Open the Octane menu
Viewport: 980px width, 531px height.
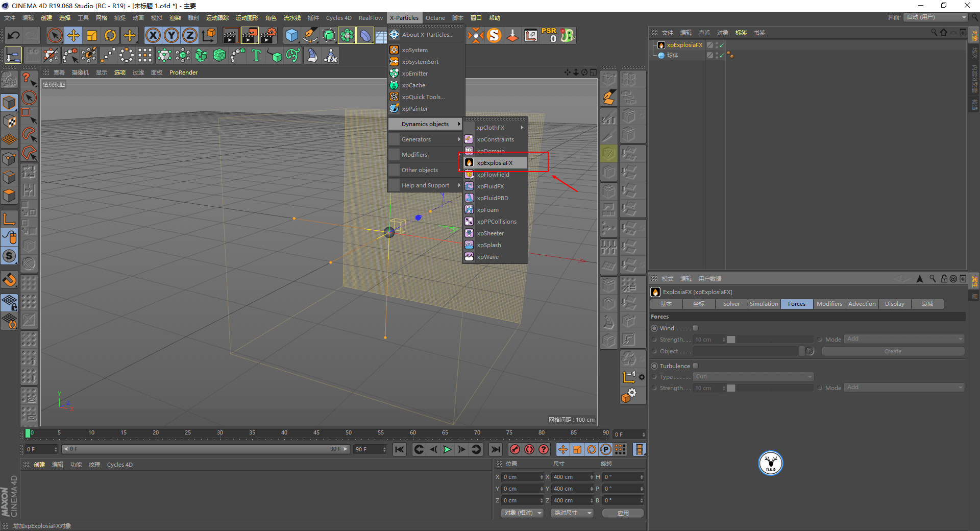(x=435, y=18)
